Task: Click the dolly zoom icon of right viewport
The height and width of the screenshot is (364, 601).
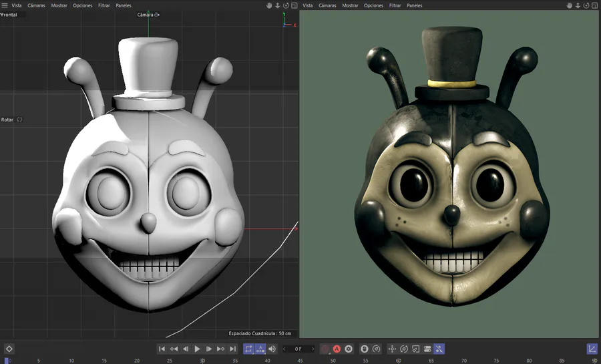Action: [578, 5]
